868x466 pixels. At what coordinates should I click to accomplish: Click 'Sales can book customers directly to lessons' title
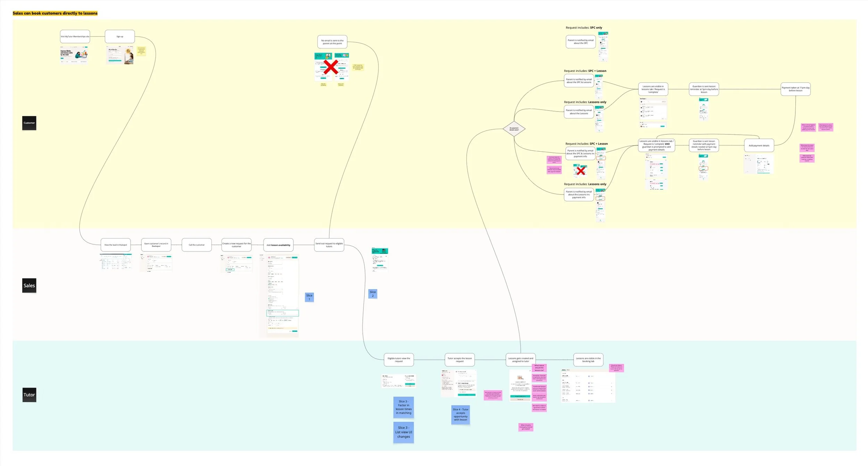coord(55,13)
